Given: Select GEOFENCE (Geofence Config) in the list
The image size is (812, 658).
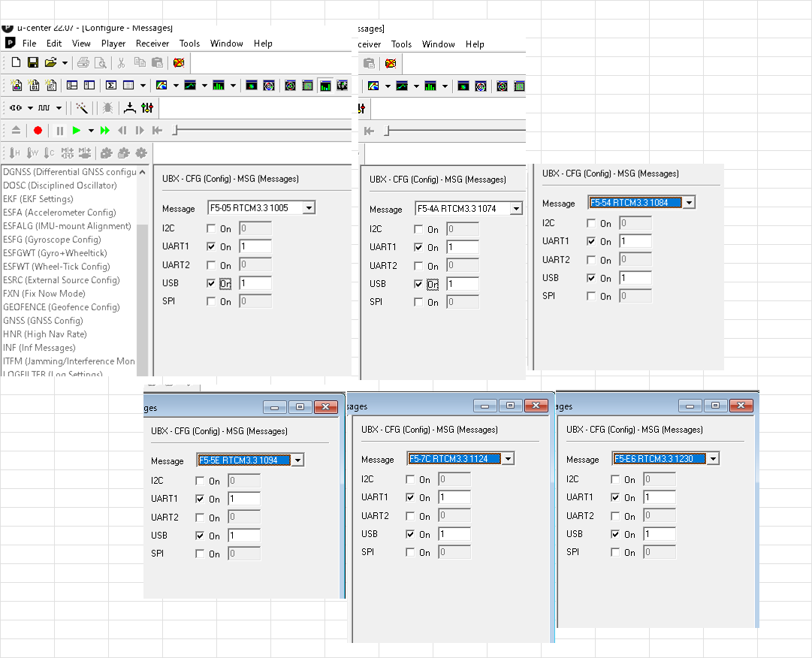Looking at the screenshot, I should pyautogui.click(x=61, y=307).
